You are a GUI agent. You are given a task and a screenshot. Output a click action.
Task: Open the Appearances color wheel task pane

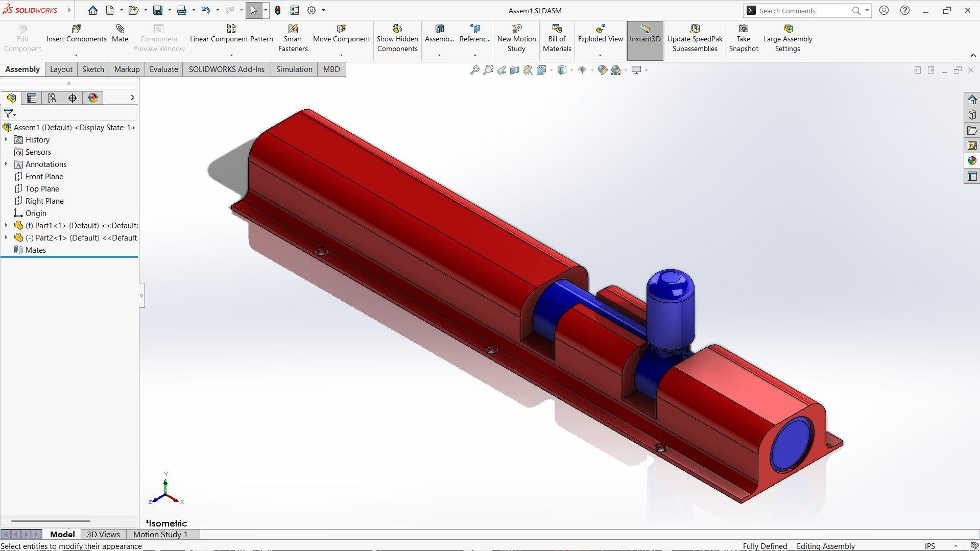point(972,161)
